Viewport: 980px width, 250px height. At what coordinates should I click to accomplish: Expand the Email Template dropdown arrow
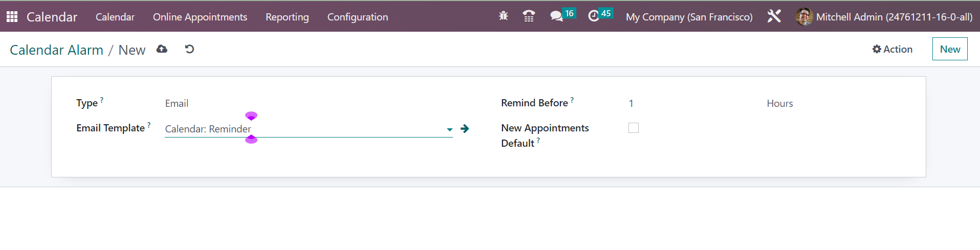point(449,129)
